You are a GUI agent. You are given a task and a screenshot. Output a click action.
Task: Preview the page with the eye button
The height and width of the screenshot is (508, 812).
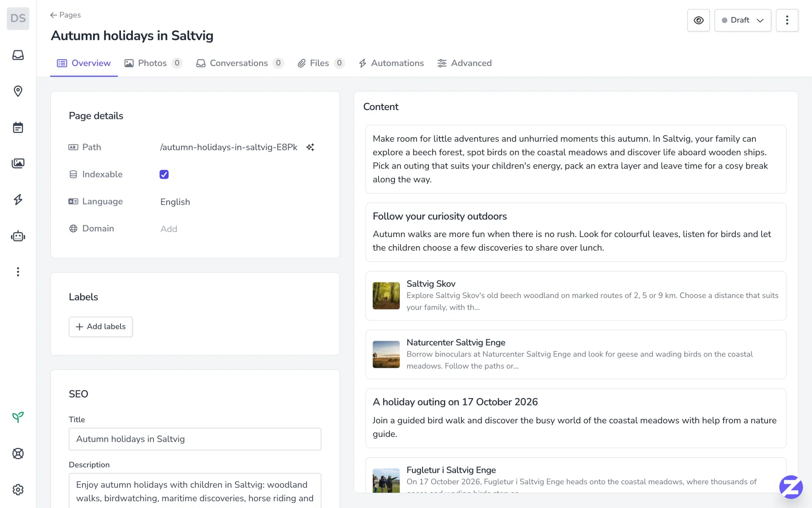(699, 20)
